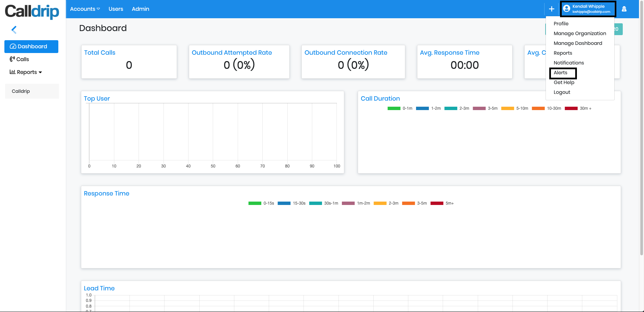Click the plus icon in top bar
644x312 pixels.
552,9
